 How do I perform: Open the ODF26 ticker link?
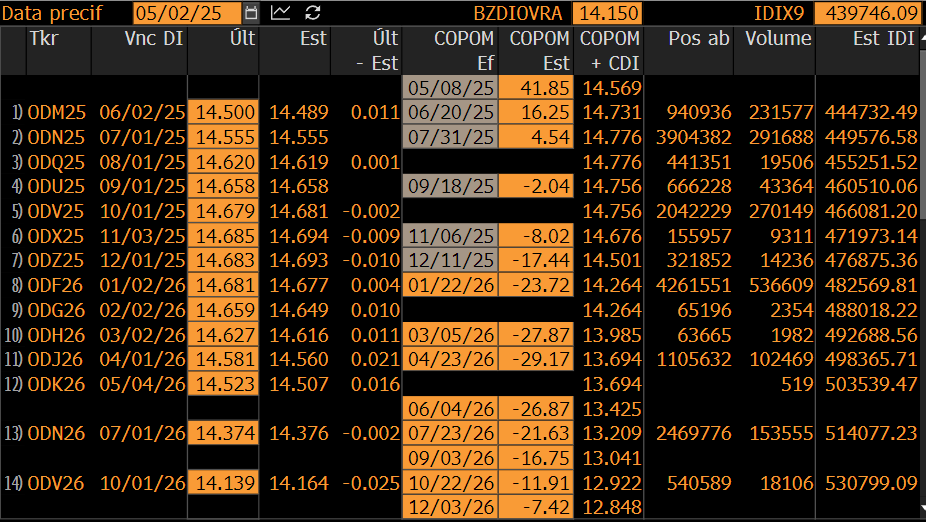55,285
